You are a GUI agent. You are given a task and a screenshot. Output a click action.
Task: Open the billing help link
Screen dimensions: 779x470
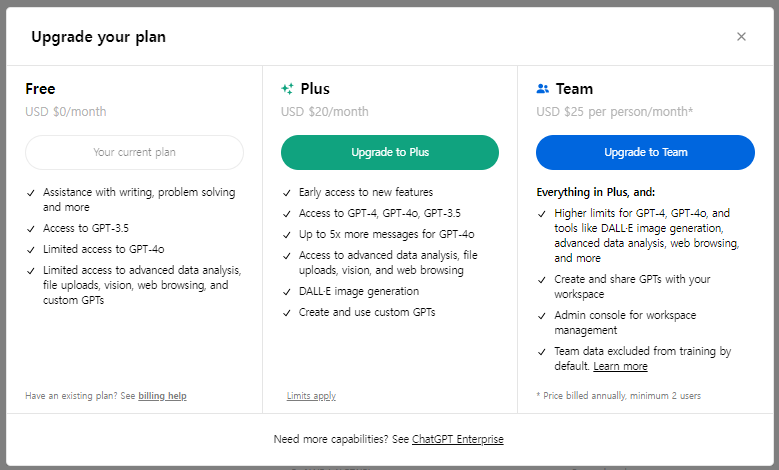click(x=162, y=396)
